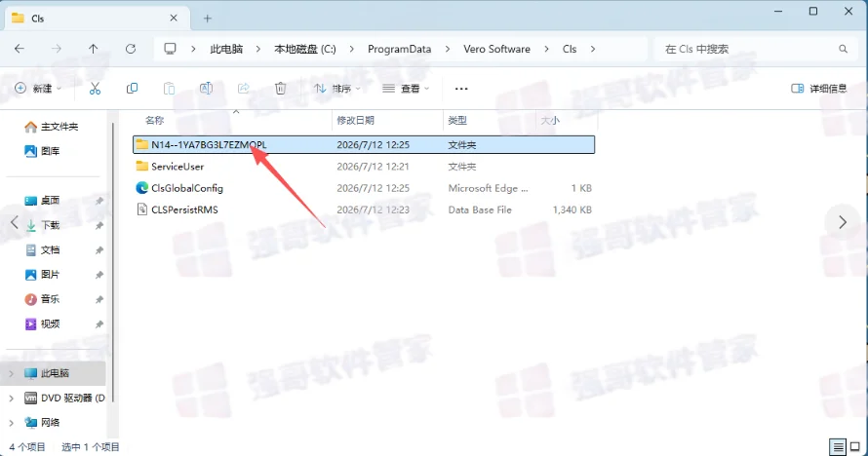Viewport: 868px width, 456px height.
Task: Expand the DVD drive tree node
Action: point(11,398)
